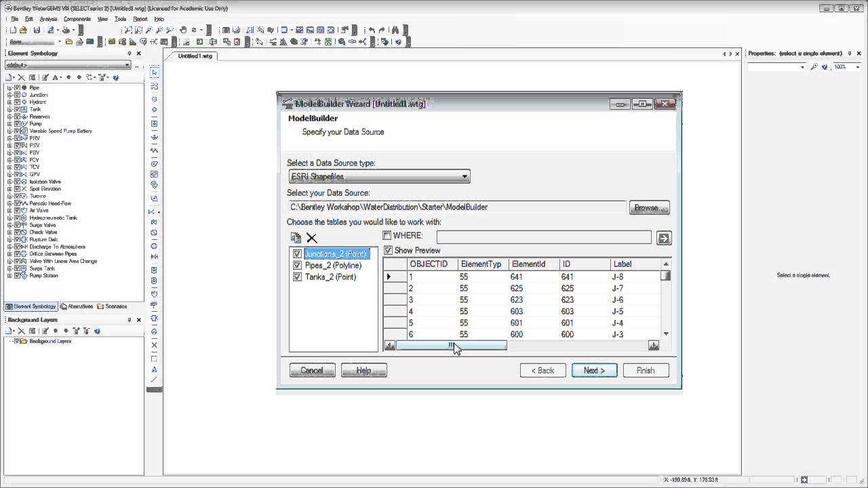
Task: Click the Zoom In magnifier icon
Action: pos(149,30)
